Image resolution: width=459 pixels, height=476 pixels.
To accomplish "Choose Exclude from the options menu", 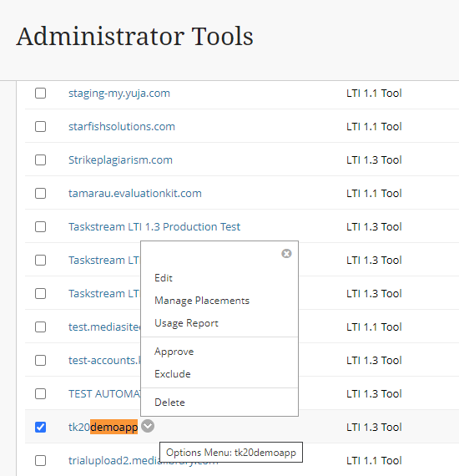I will (x=173, y=374).
